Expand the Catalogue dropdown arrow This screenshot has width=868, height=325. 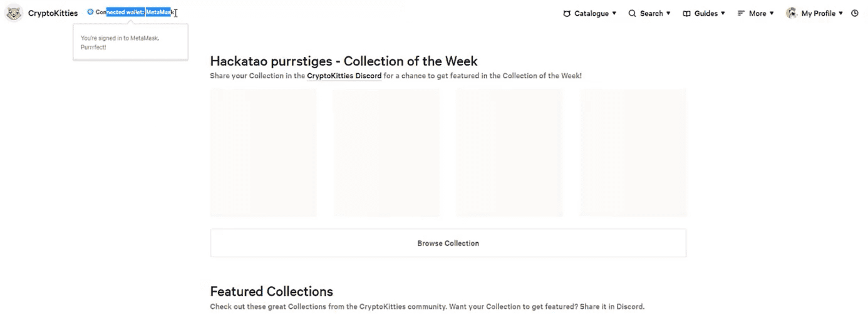614,13
